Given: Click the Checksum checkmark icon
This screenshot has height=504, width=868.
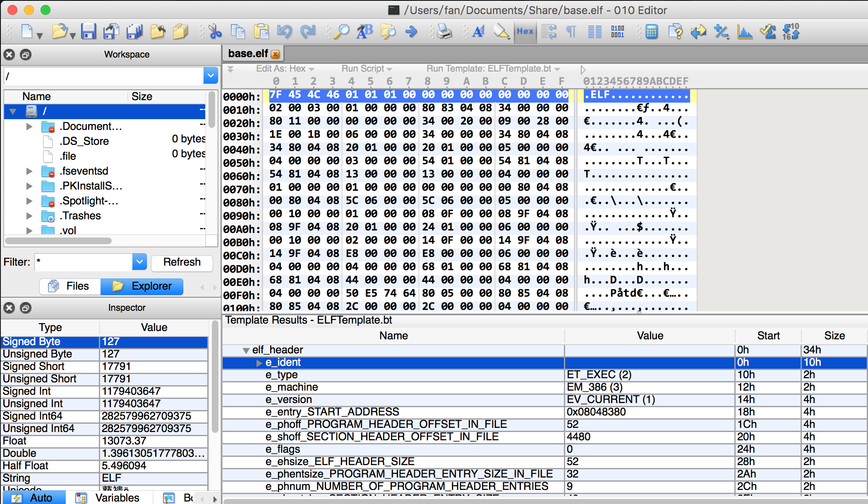Looking at the screenshot, I should click(x=768, y=32).
